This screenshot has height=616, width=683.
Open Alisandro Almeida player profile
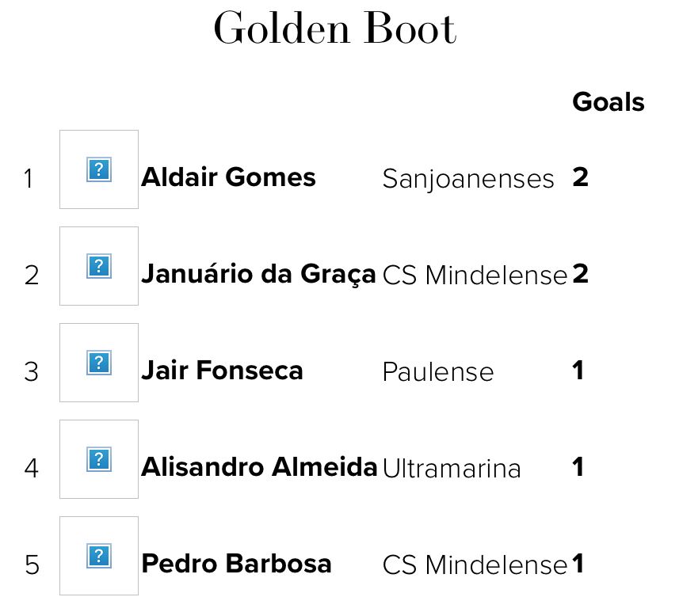click(x=259, y=467)
